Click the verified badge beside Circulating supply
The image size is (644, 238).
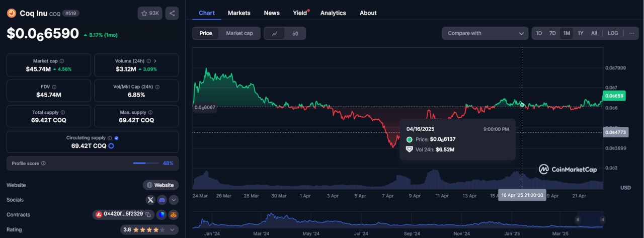point(116,138)
